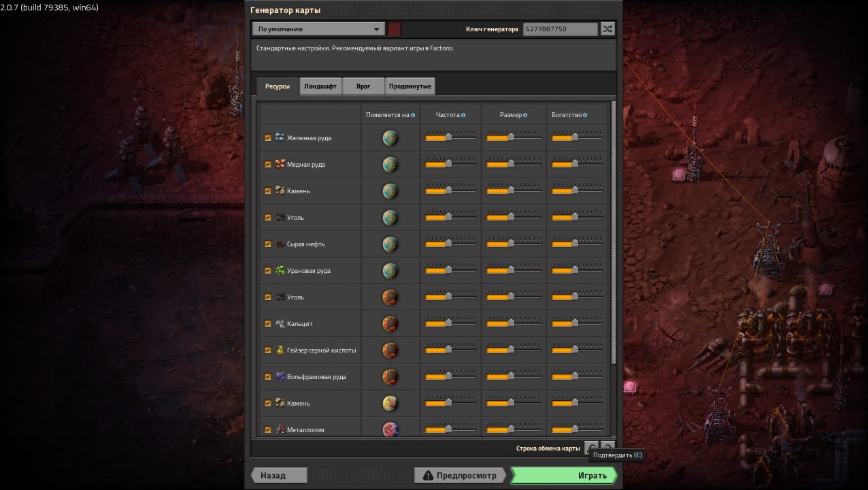Click the Медная руда frequency slider

(450, 165)
